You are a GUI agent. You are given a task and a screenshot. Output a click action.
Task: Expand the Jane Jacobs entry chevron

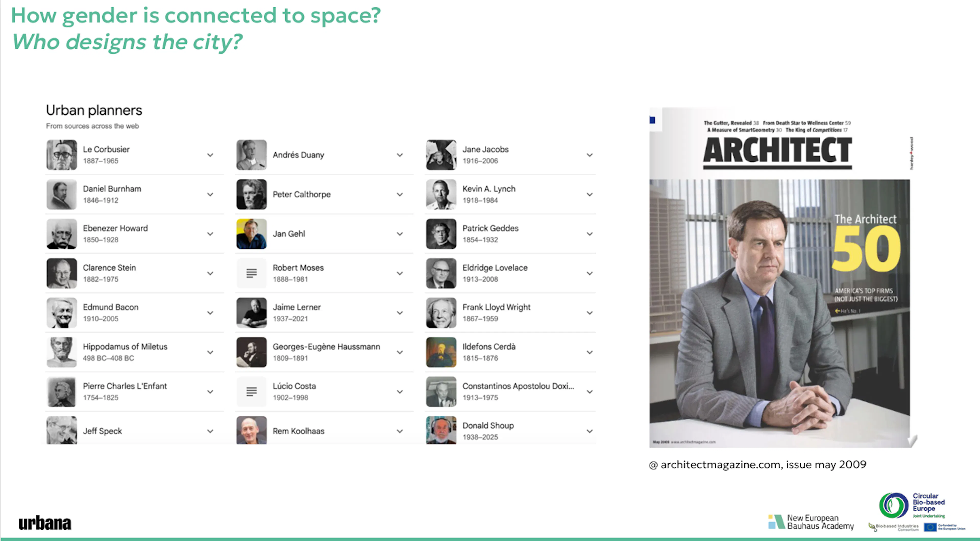(590, 155)
